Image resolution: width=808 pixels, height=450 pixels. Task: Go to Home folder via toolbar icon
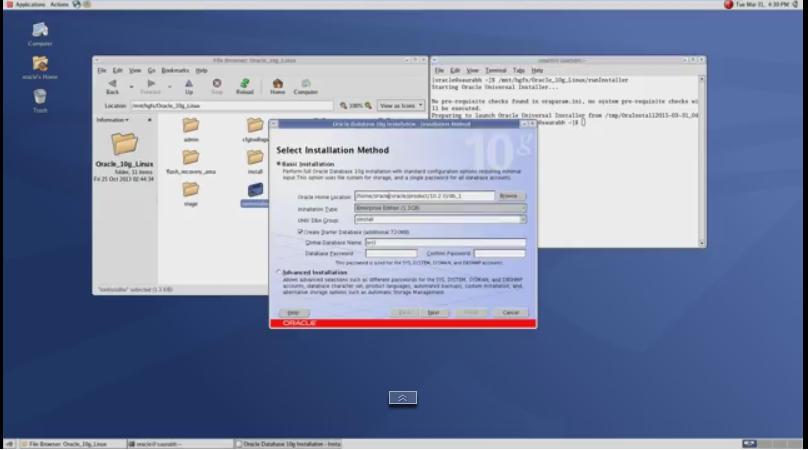coord(277,86)
